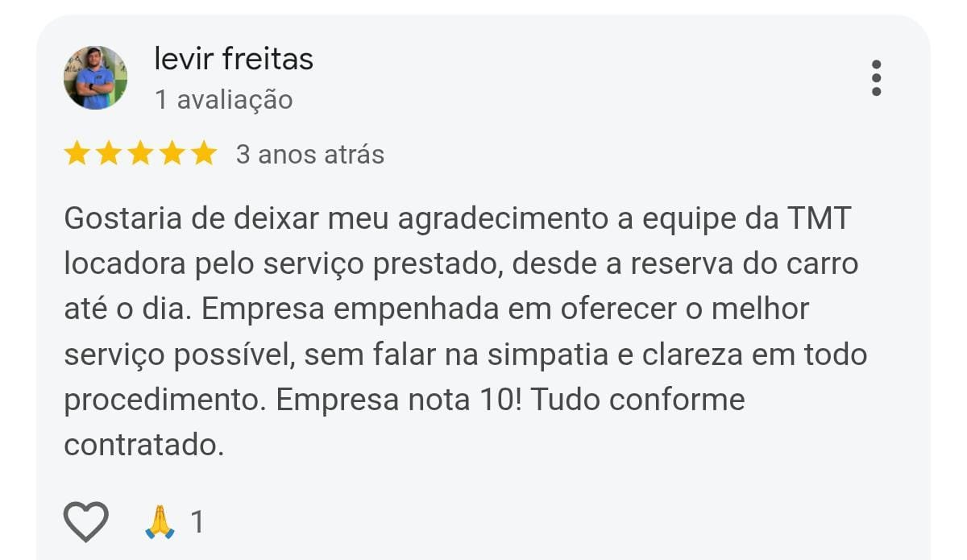The height and width of the screenshot is (560, 967).
Task: Click the first rating star
Action: tap(77, 153)
